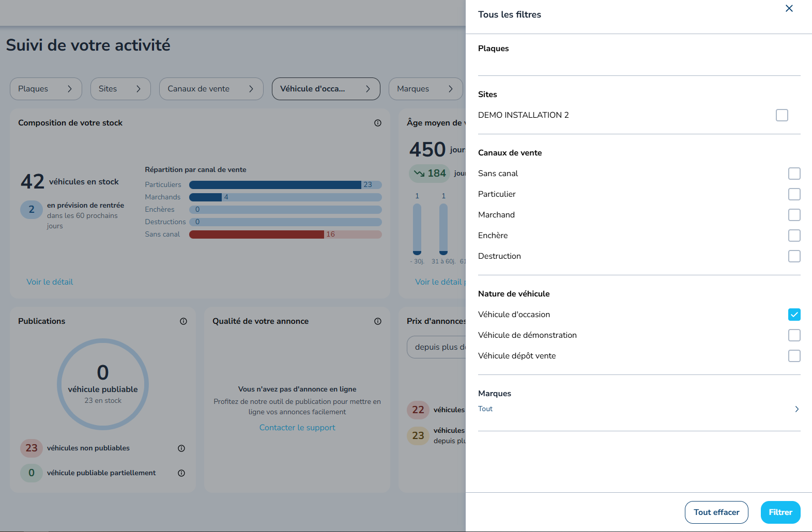Tick the DEMO INSTALLATION 2 checkbox
Viewport: 812px width, 532px height.
(782, 115)
